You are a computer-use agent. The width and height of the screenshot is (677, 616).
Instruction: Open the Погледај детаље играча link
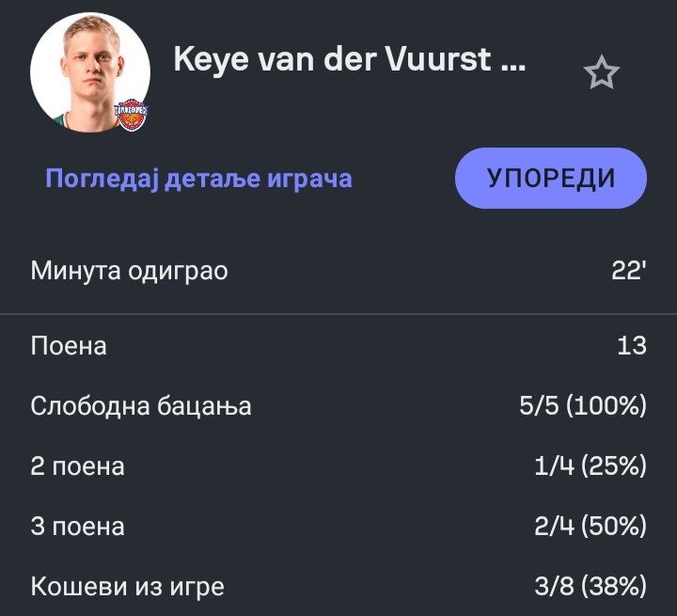coord(198,178)
